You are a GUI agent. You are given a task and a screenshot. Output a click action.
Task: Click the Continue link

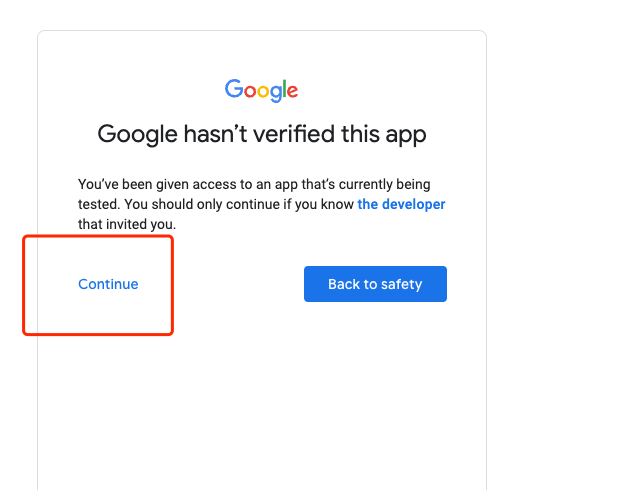point(108,284)
